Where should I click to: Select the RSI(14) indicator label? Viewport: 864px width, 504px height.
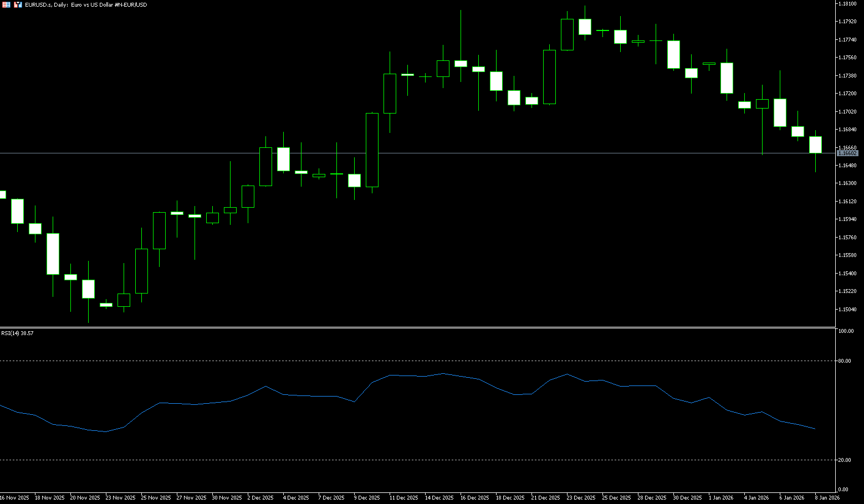click(x=17, y=333)
